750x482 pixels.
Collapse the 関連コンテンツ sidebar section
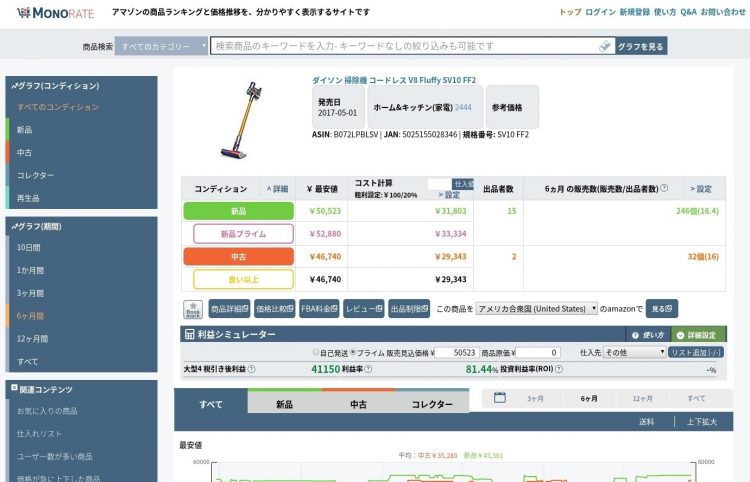[14, 388]
